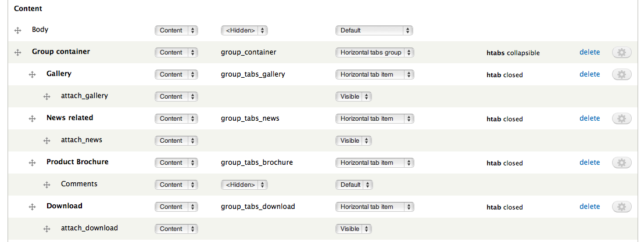Delete the Product Brochure group
The height and width of the screenshot is (242, 644).
pyautogui.click(x=589, y=162)
